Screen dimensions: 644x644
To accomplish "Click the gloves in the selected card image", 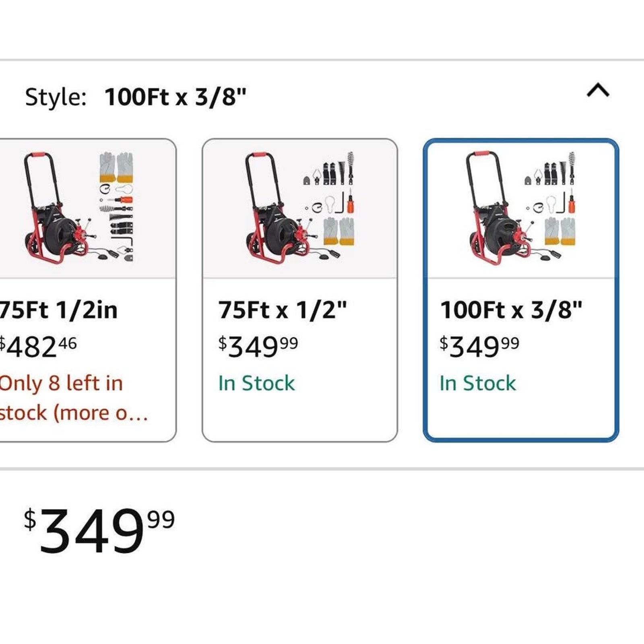I will pyautogui.click(x=560, y=231).
